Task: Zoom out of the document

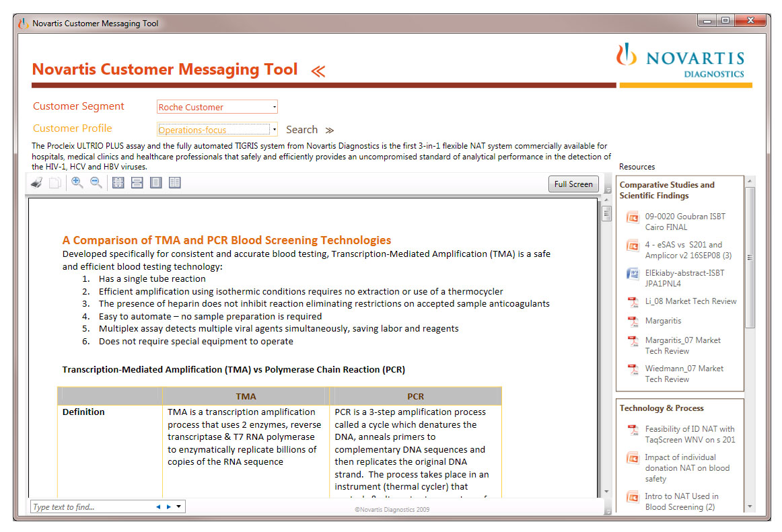Action: coord(96,183)
